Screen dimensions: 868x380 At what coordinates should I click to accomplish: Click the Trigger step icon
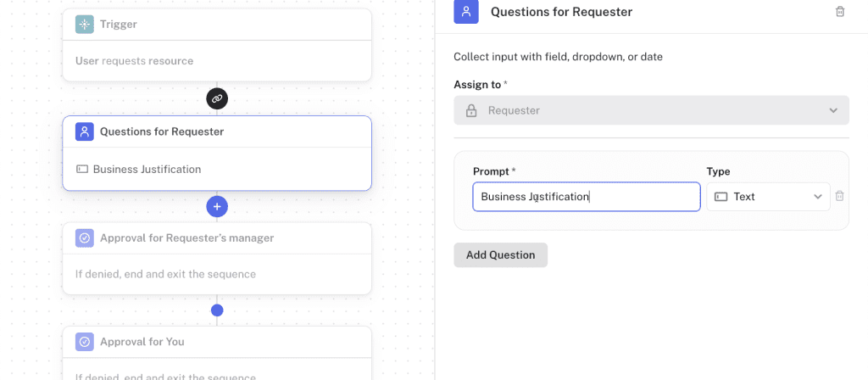[85, 25]
